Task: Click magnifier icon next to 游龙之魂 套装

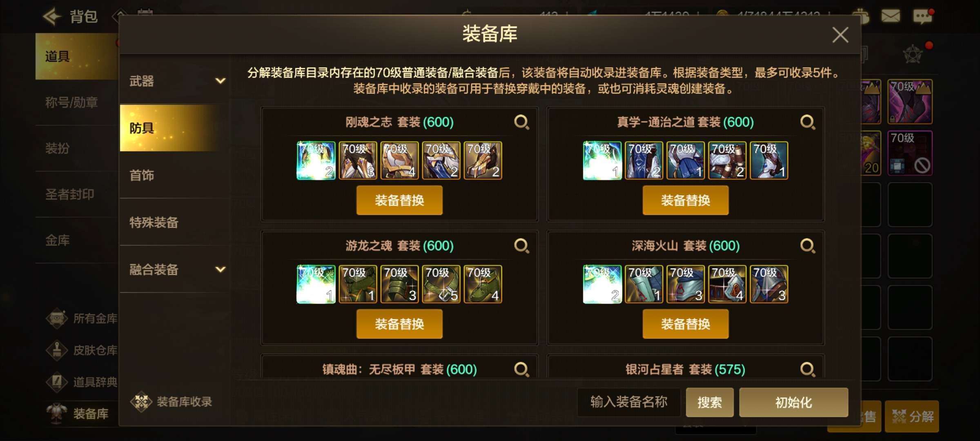Action: (x=521, y=246)
